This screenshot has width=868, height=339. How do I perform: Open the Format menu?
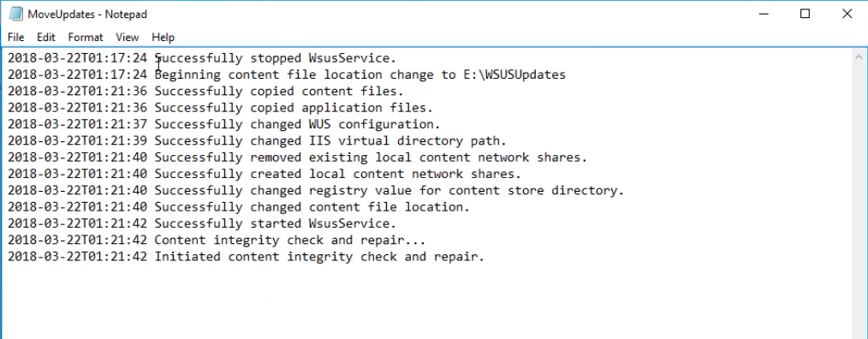(x=86, y=37)
